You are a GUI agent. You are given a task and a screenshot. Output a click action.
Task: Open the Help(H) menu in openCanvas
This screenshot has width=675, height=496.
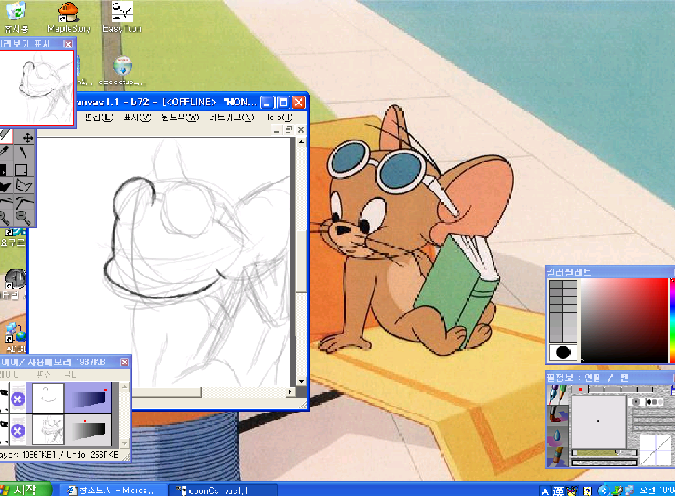point(280,117)
